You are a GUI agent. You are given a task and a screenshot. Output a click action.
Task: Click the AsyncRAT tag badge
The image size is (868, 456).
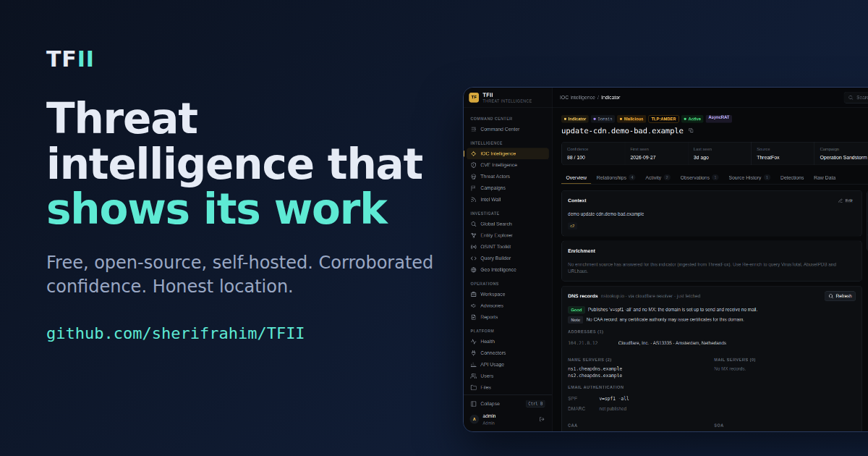tap(719, 118)
